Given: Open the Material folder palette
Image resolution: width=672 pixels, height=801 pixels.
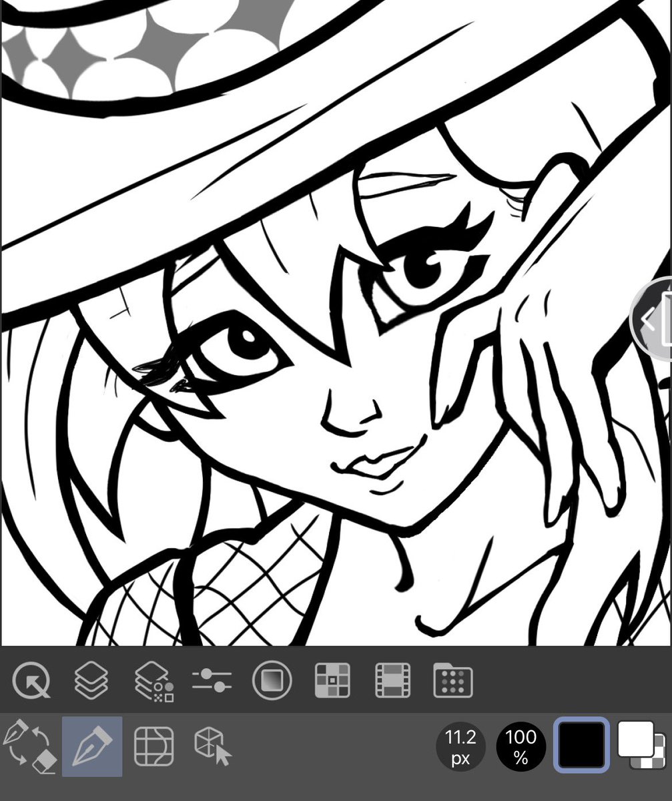Looking at the screenshot, I should tap(453, 681).
